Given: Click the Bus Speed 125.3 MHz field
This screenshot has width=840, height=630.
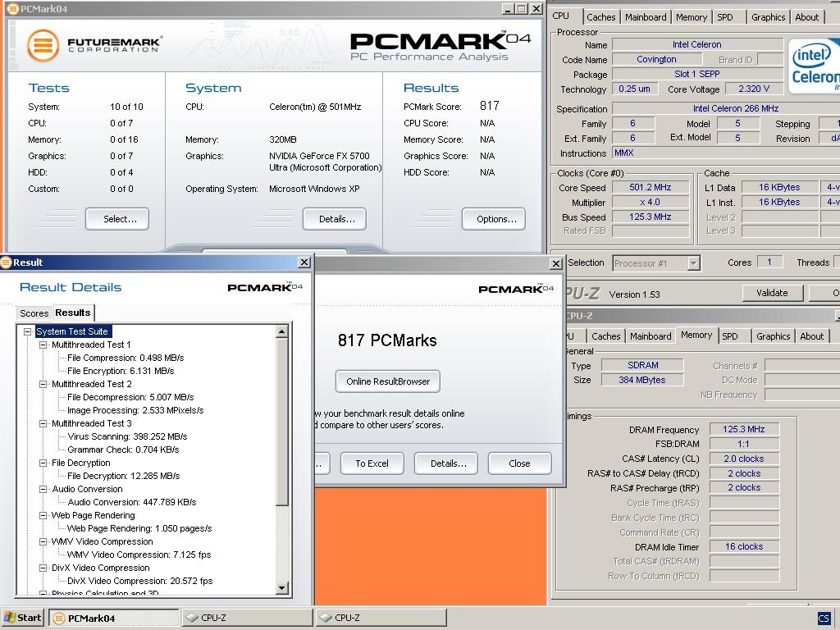Looking at the screenshot, I should pyautogui.click(x=651, y=217).
